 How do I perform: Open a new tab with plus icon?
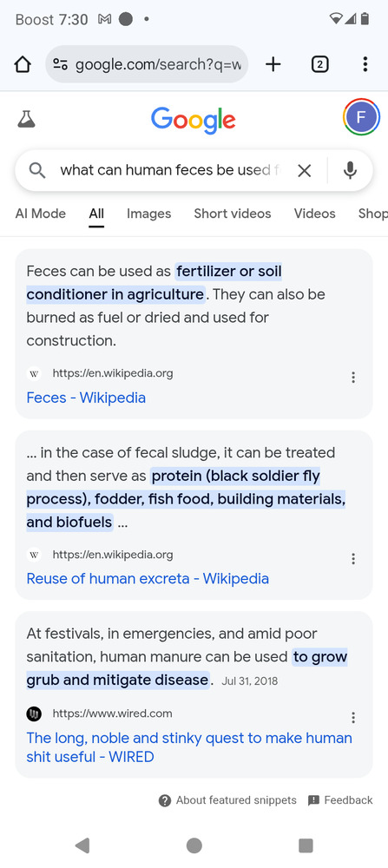pos(273,65)
